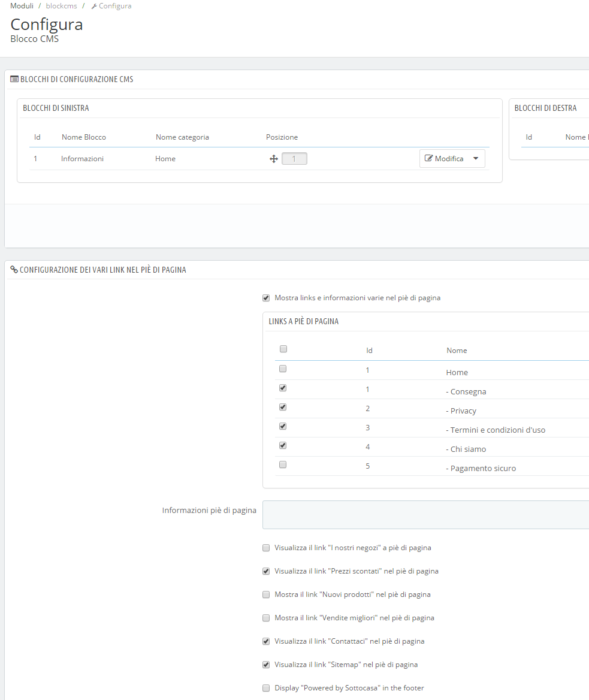Click the "- Pagamento sicuro" entry
This screenshot has width=589, height=700.
[481, 468]
